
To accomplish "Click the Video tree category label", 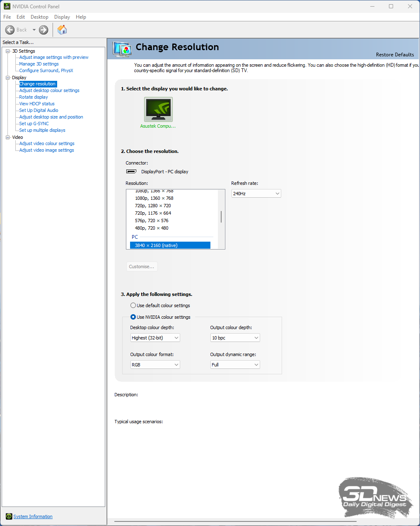I will pyautogui.click(x=17, y=137).
